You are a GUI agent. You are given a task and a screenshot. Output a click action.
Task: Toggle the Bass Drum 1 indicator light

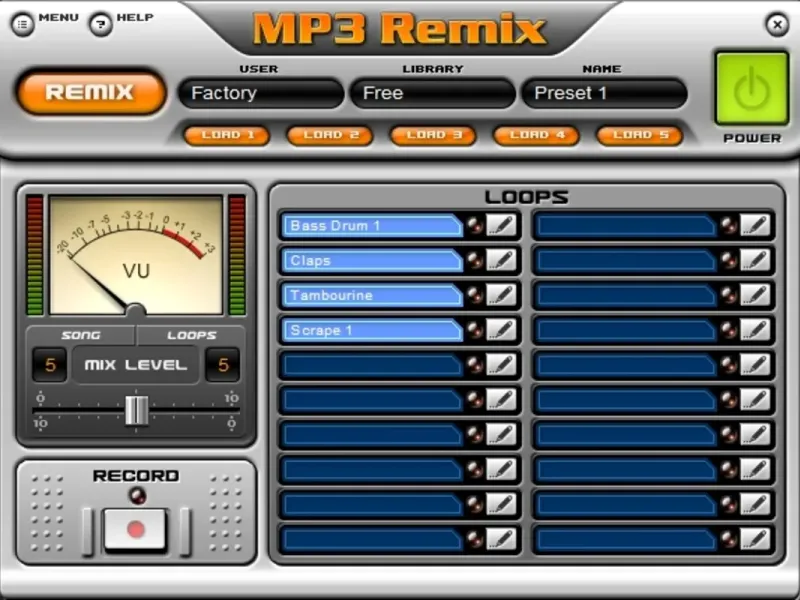click(x=475, y=225)
